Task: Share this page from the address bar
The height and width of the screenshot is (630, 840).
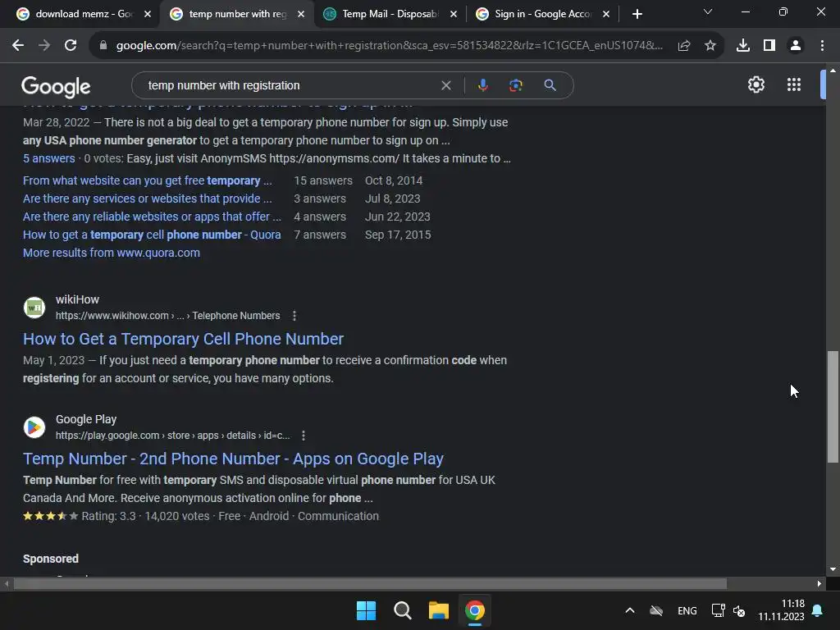Action: 683,46
